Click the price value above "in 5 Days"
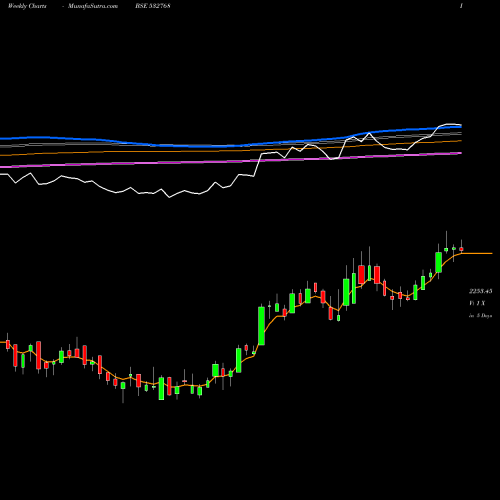Image resolution: width=500 pixels, height=500 pixels. pyautogui.click(x=480, y=291)
